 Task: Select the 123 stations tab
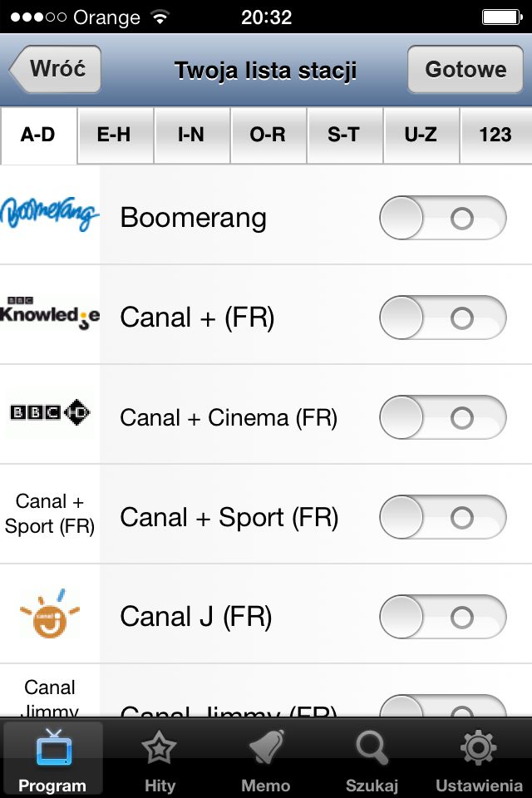pos(496,135)
